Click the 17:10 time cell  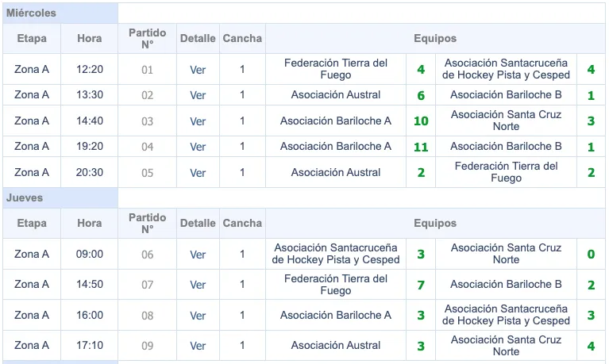[90, 345]
